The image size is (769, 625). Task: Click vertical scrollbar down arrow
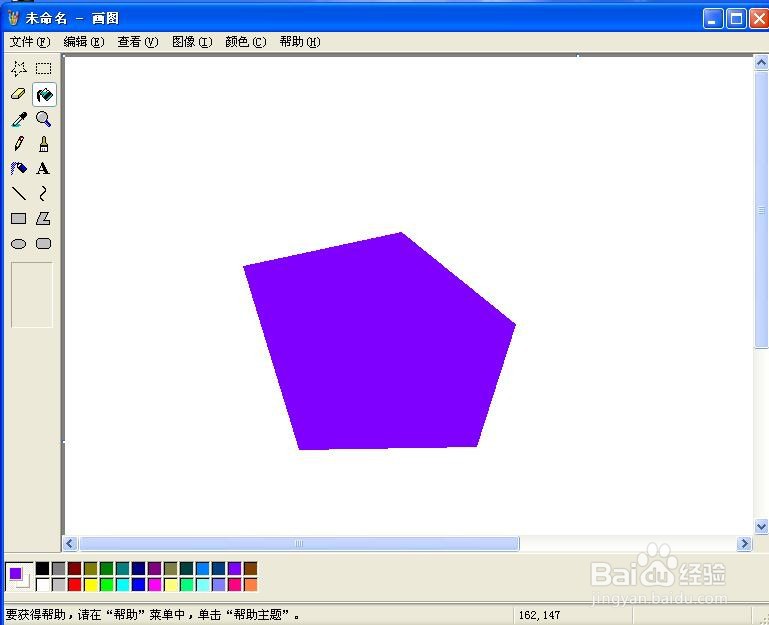pyautogui.click(x=761, y=527)
